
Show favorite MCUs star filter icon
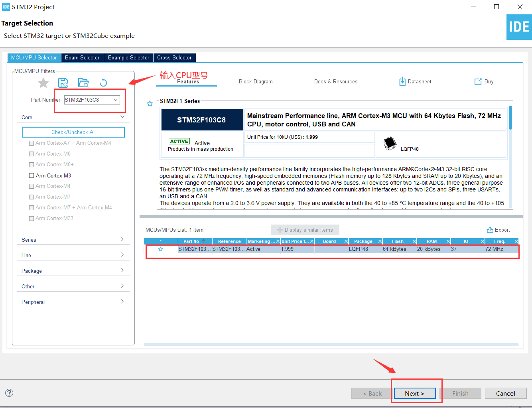[x=43, y=83]
